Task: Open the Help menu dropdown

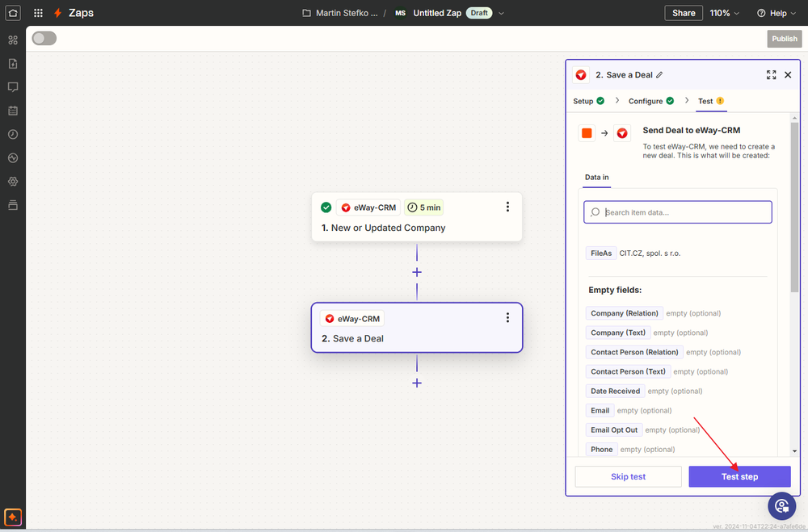Action: pos(776,13)
